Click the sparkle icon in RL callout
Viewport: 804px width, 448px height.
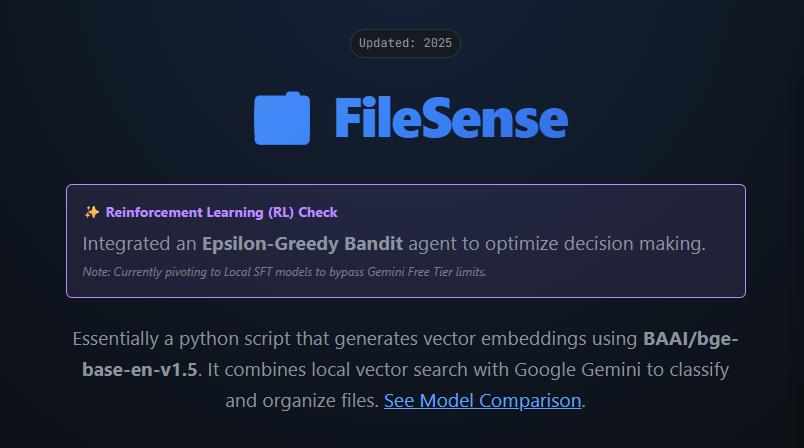[x=92, y=212]
